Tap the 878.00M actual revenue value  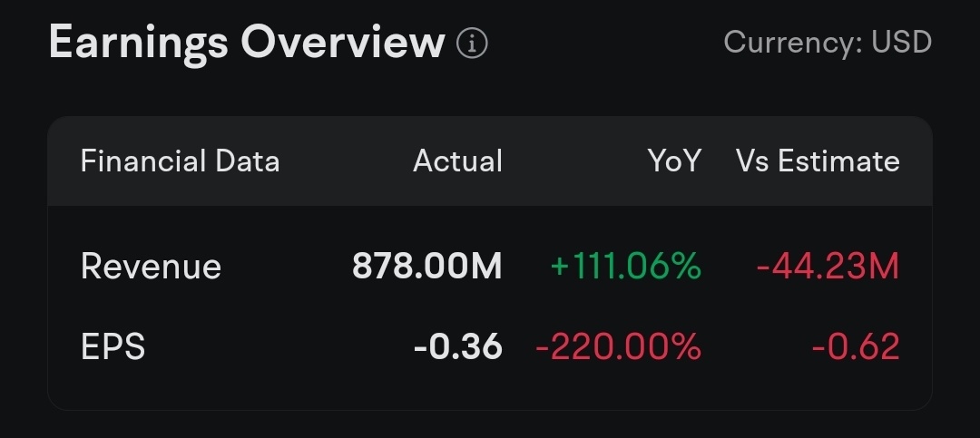426,267
